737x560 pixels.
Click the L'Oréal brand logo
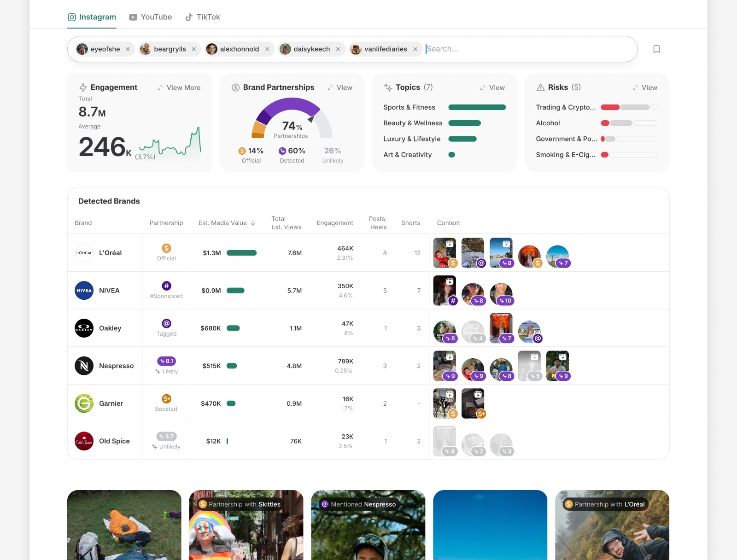(x=84, y=253)
